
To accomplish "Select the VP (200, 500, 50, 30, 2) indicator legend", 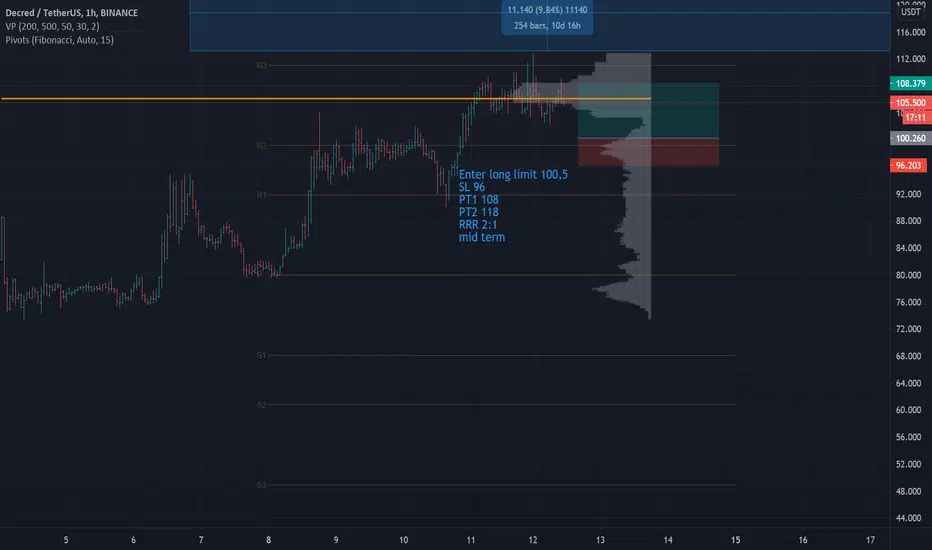I will click(52, 26).
